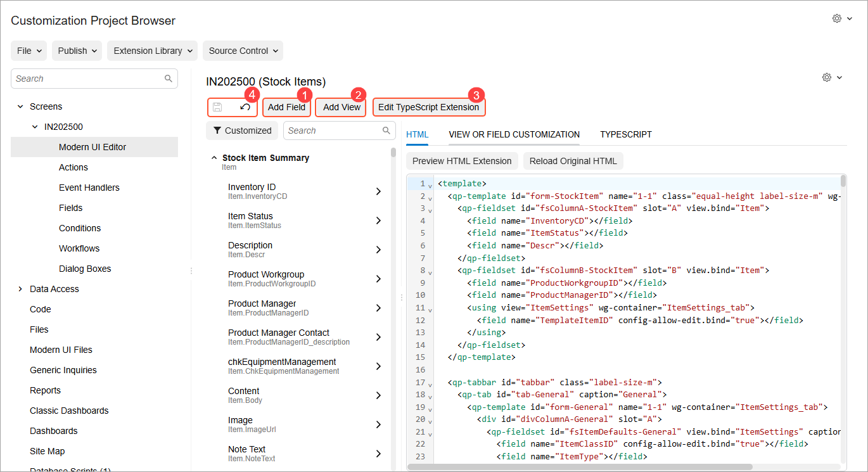Open Content field details arrow
The height and width of the screenshot is (472, 868).
(x=378, y=395)
